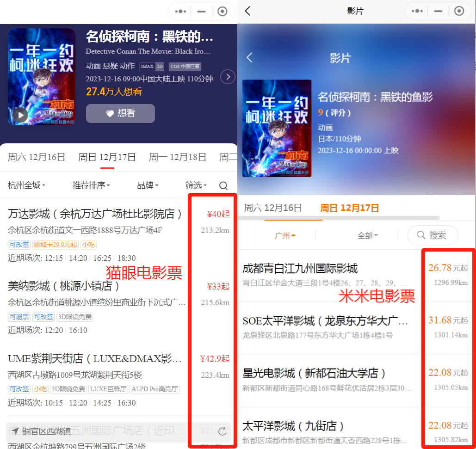Screen dimensions: 476x449
Task: Click the 27.4万人想看 count
Action: point(114,92)
